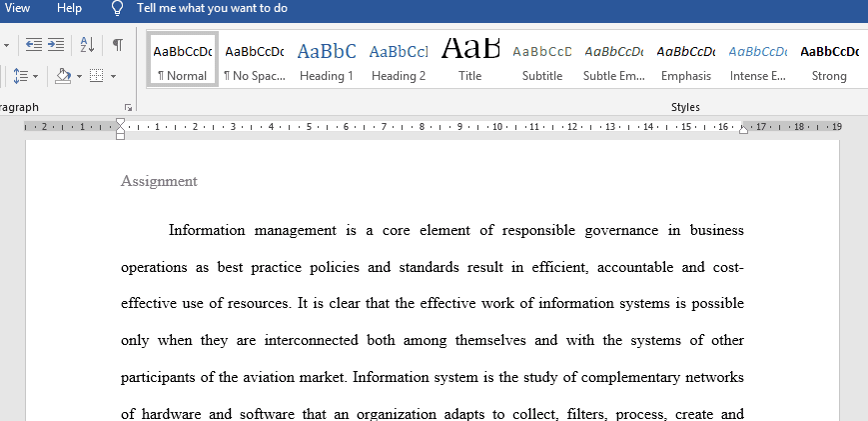Click the left indent box marker on ruler
The width and height of the screenshot is (868, 421).
pos(120,136)
